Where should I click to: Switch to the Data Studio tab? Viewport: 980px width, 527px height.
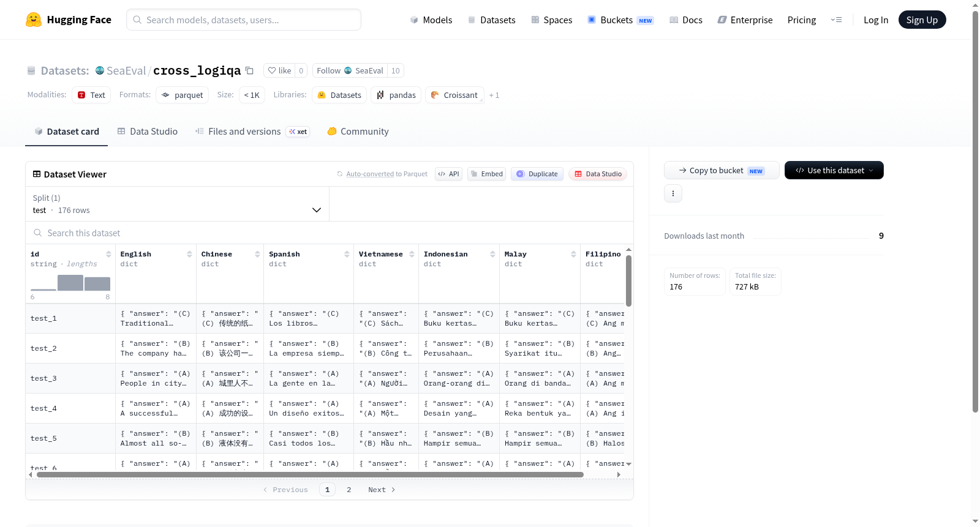(148, 131)
